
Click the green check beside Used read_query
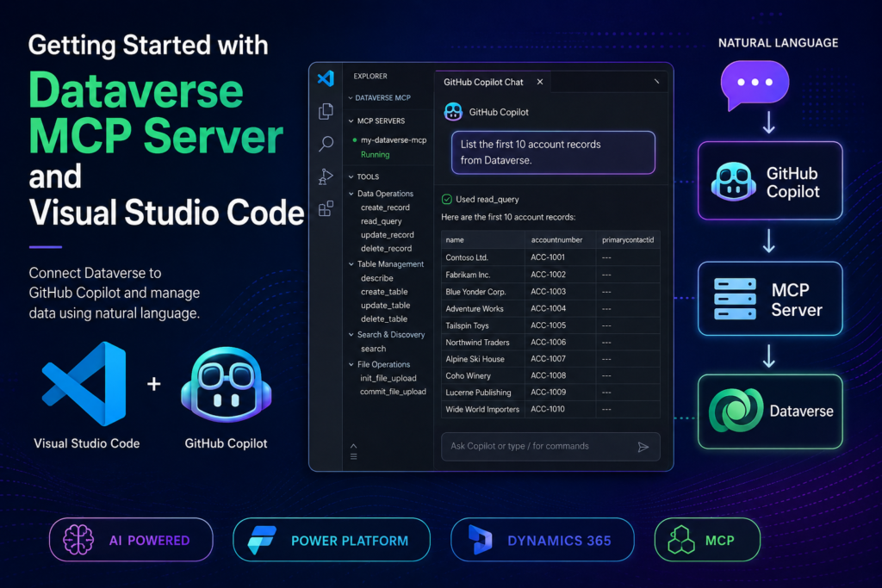pos(447,199)
